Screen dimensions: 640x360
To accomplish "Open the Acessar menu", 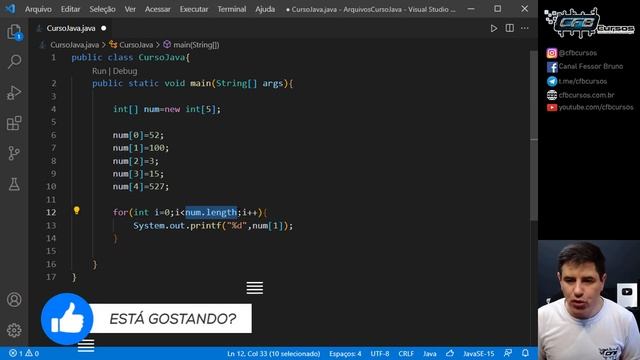I will tap(158, 9).
